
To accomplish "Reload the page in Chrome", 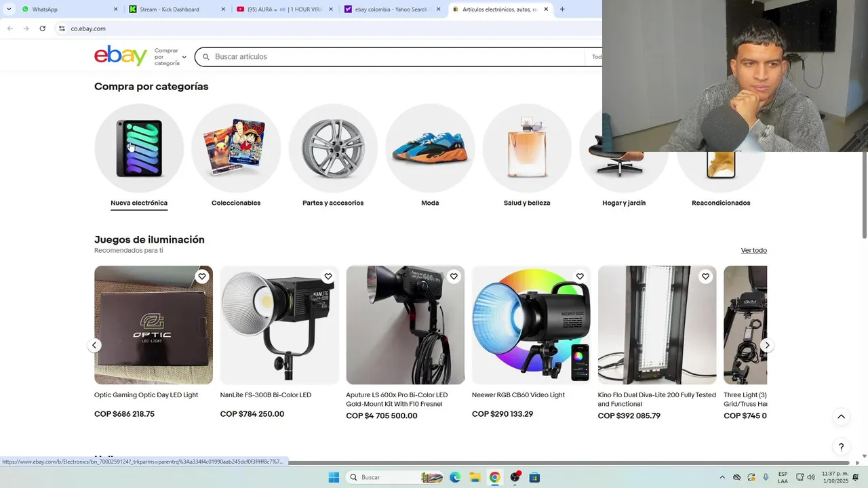I will click(42, 28).
